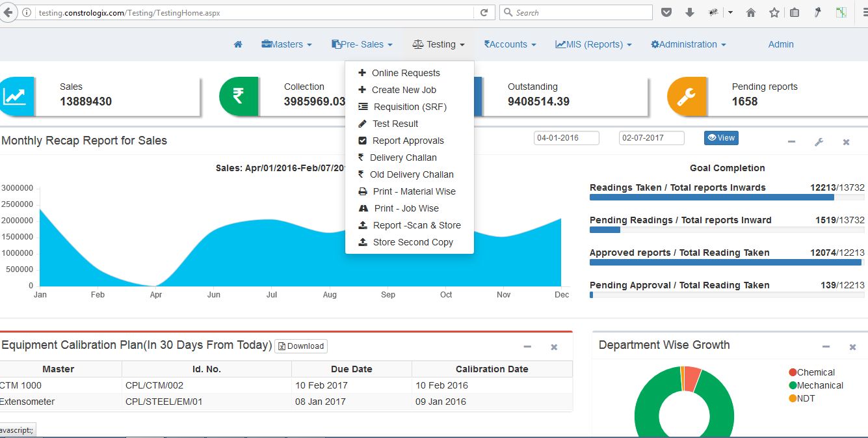Click the NDT legend orange dot
This screenshot has width=868, height=438.
pyautogui.click(x=793, y=398)
